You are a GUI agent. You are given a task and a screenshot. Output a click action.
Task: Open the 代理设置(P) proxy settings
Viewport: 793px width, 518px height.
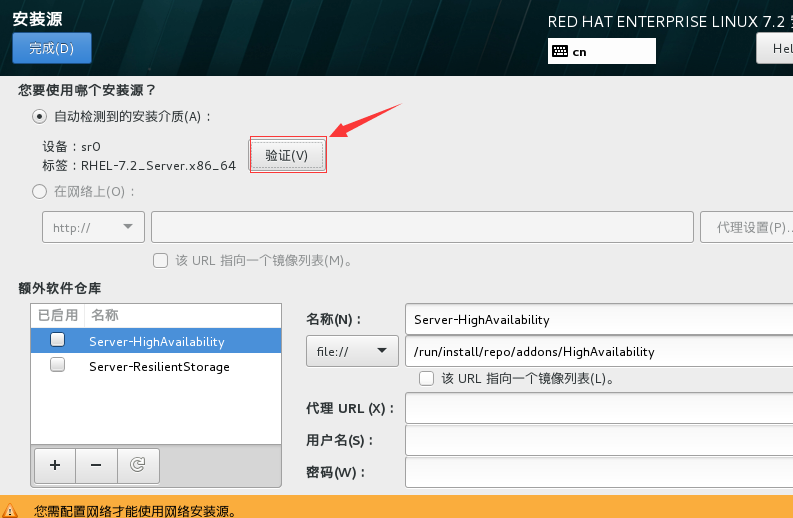pos(746,227)
